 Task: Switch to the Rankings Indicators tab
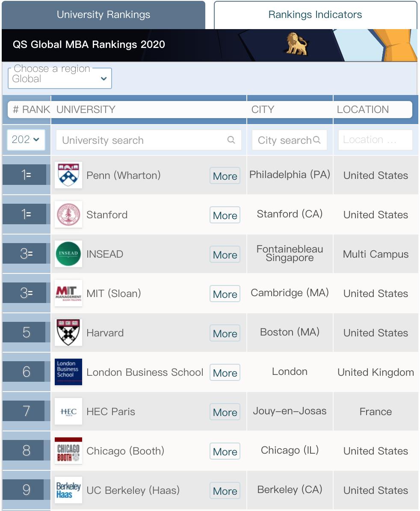click(315, 15)
